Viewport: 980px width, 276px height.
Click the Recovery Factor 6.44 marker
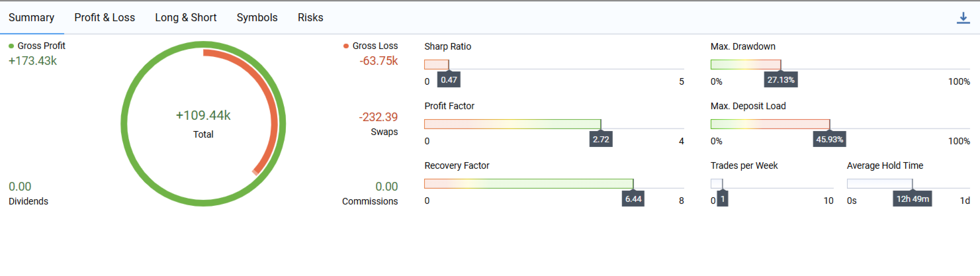point(633,199)
